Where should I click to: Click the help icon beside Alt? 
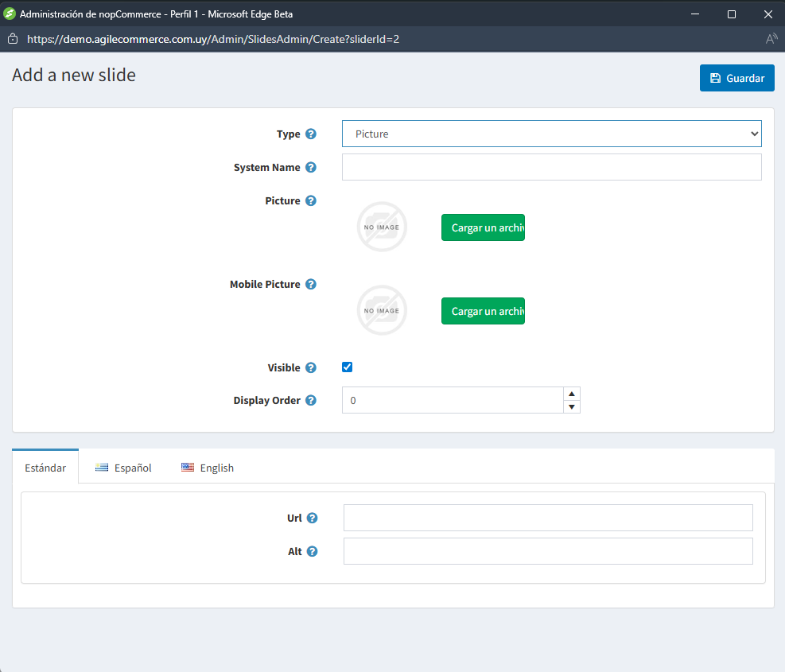313,552
